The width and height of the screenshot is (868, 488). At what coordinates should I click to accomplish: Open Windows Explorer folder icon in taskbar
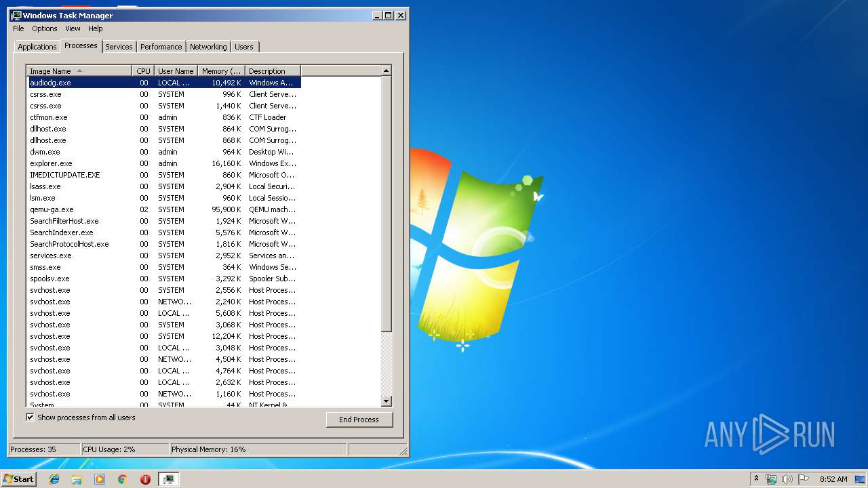click(x=77, y=479)
